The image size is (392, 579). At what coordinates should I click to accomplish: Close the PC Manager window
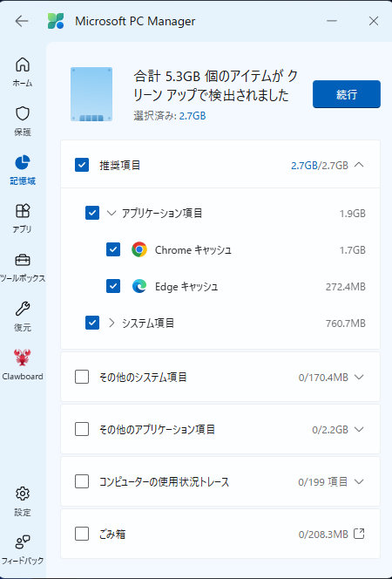coord(374,21)
